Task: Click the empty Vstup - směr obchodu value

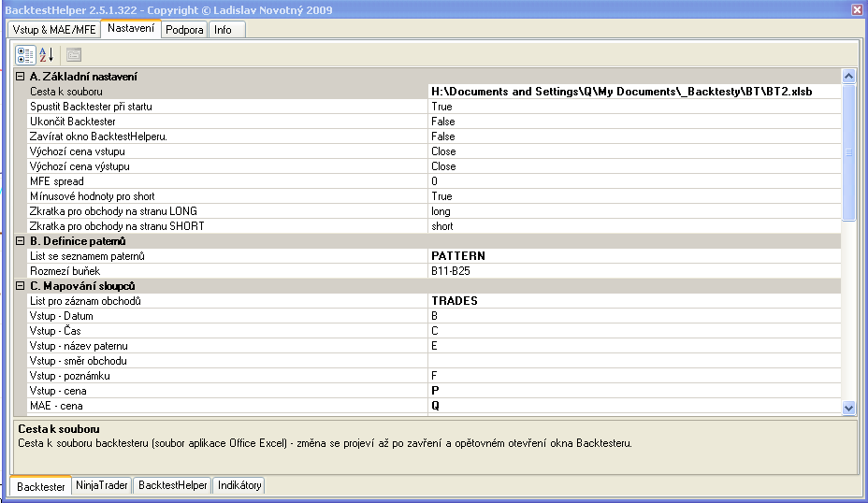Action: tap(634, 360)
